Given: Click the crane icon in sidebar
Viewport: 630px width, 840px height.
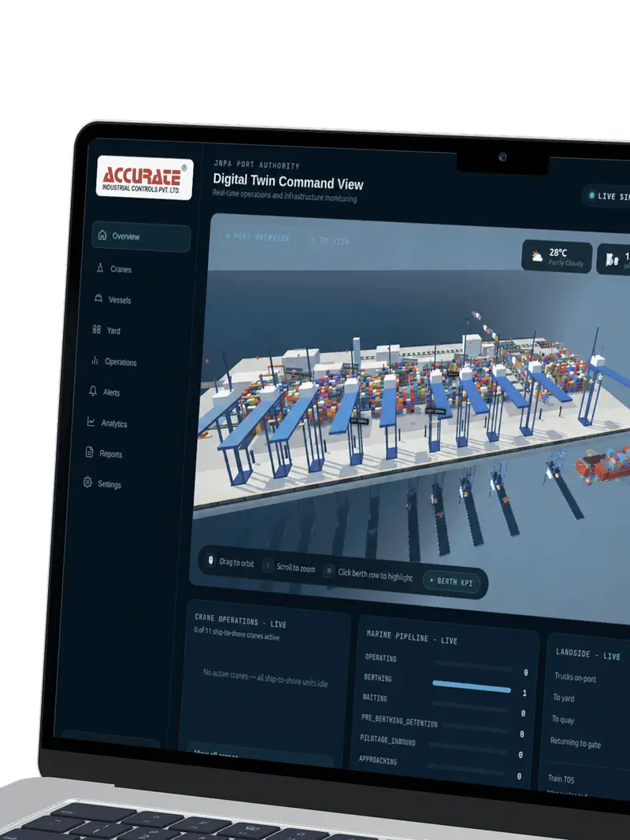Looking at the screenshot, I should coord(100,268).
